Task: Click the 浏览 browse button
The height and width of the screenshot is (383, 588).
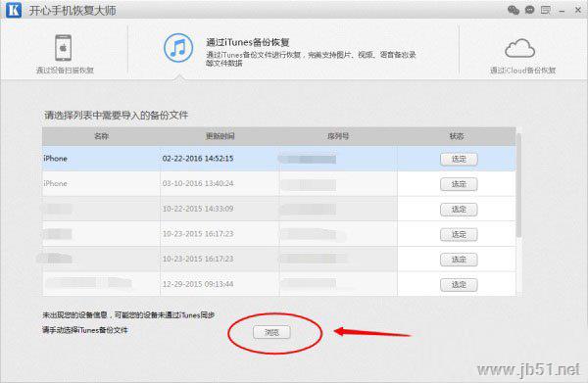Action: coord(271,332)
